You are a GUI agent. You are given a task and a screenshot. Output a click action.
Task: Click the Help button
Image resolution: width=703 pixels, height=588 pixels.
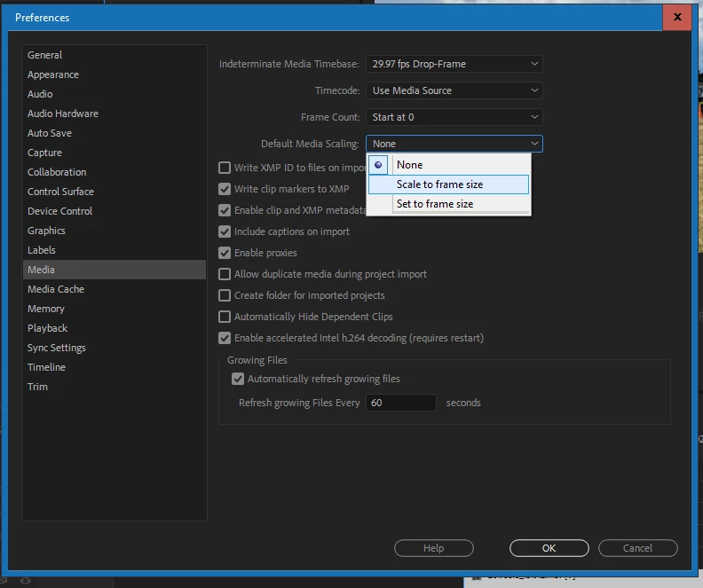[433, 548]
